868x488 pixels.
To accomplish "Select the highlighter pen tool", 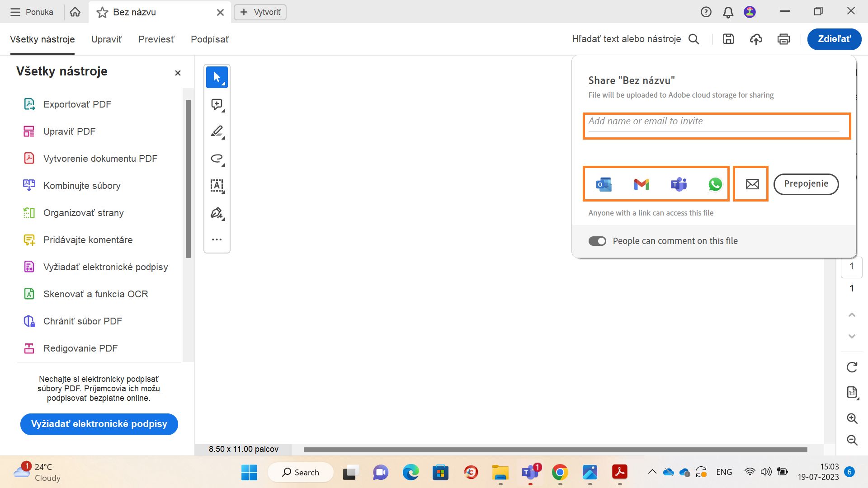I will pos(217,131).
